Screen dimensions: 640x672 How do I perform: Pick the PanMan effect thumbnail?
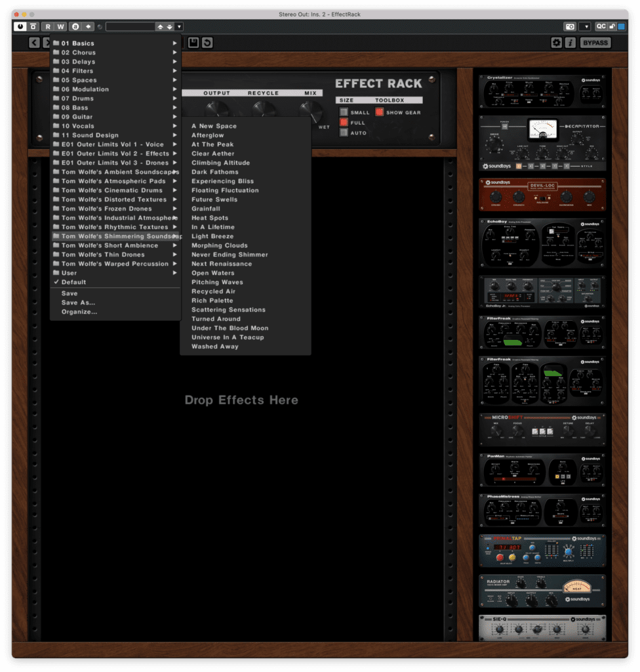542,470
